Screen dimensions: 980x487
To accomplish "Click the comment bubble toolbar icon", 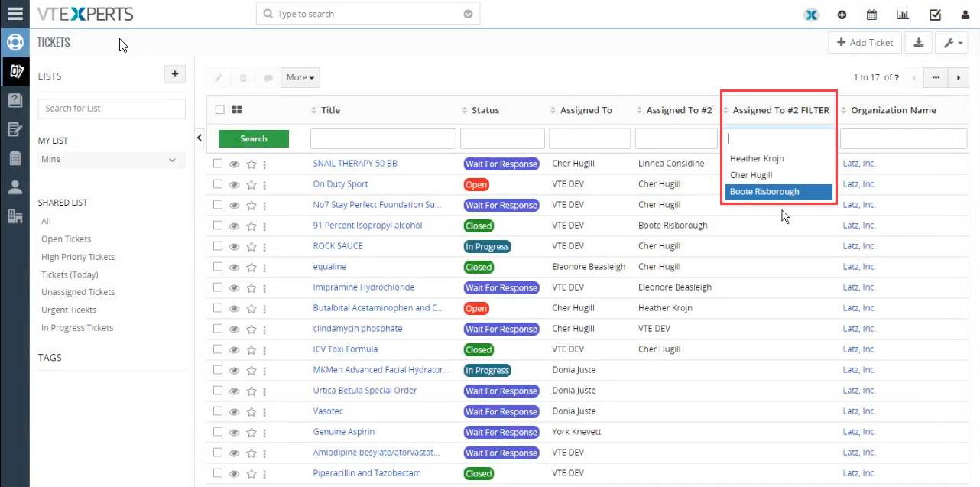I will [268, 77].
